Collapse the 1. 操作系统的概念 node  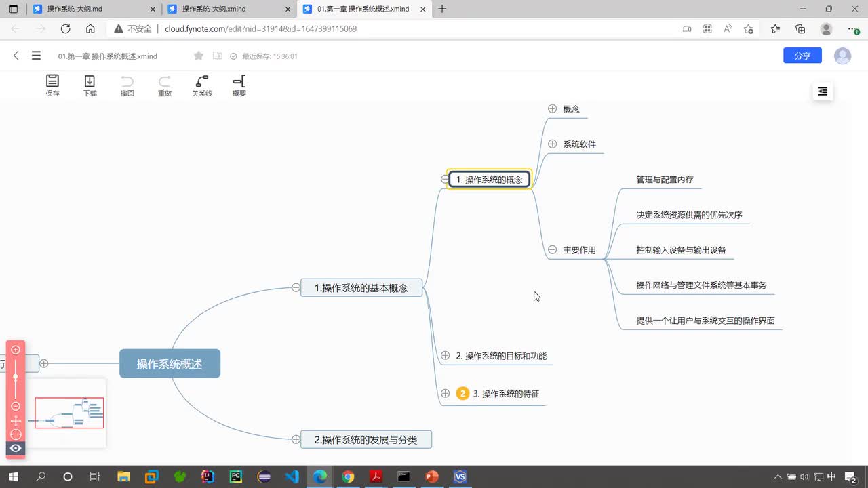pyautogui.click(x=445, y=179)
